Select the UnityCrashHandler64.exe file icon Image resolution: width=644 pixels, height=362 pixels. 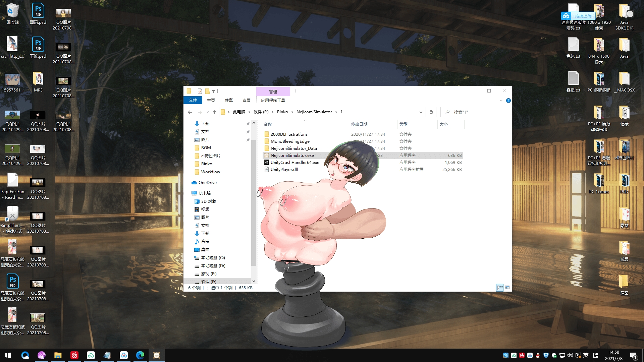point(267,162)
